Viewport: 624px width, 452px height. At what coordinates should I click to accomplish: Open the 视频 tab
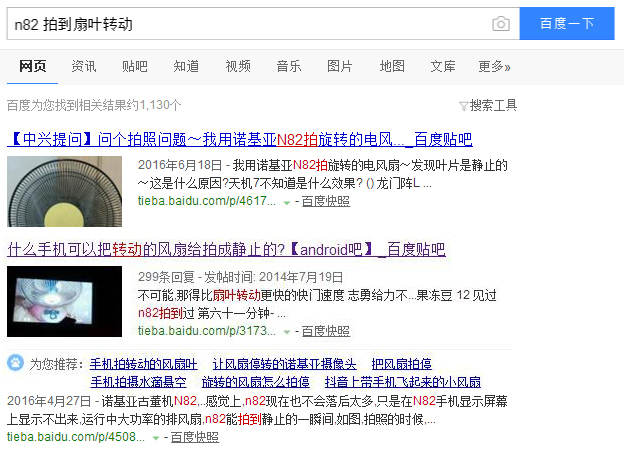[x=238, y=66]
